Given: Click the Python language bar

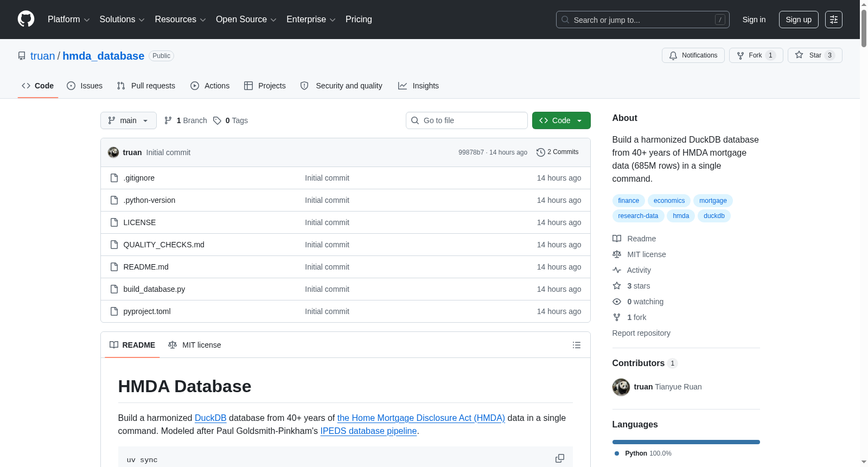Looking at the screenshot, I should coord(686,442).
